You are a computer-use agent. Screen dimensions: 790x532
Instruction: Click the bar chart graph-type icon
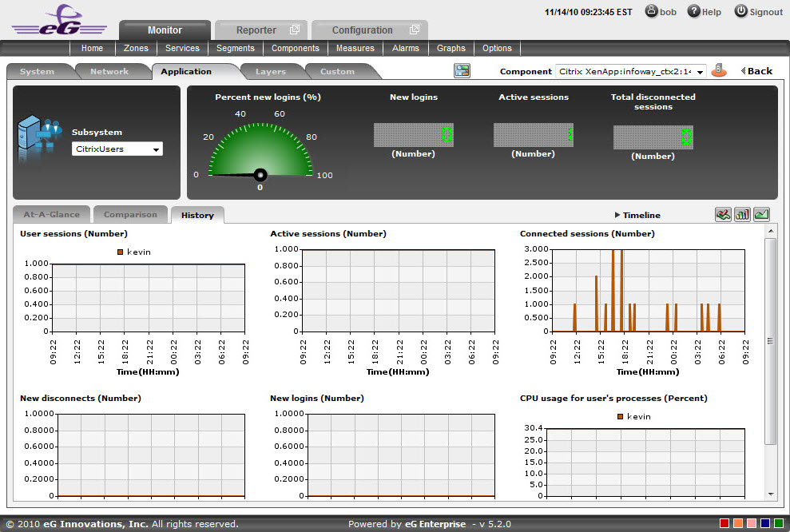(x=742, y=215)
